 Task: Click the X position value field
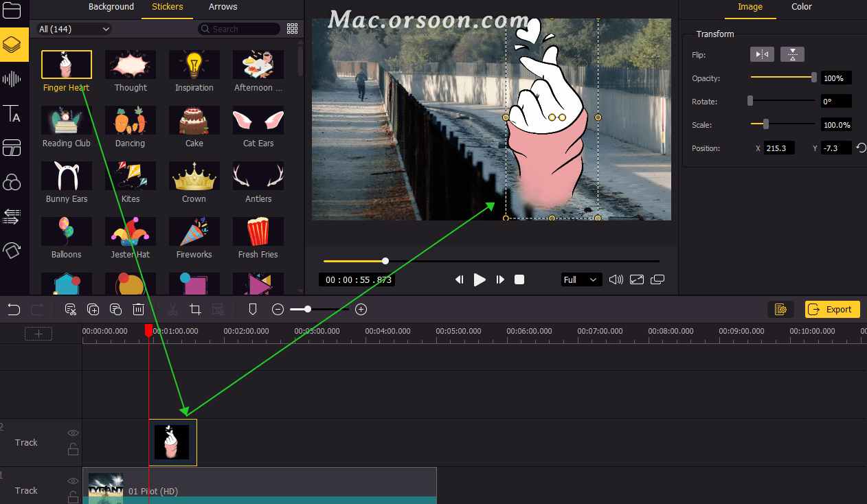click(780, 148)
